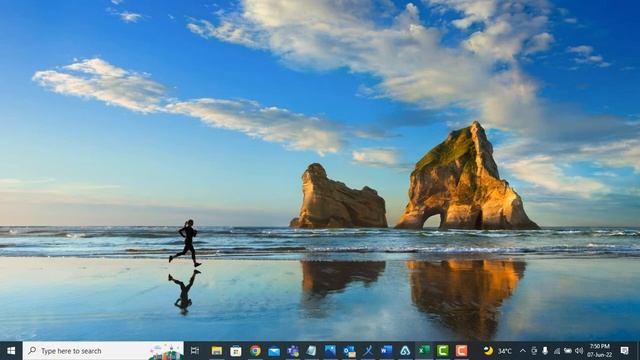Show hidden system tray icons
Viewport: 640px width, 360px height.
523,351
